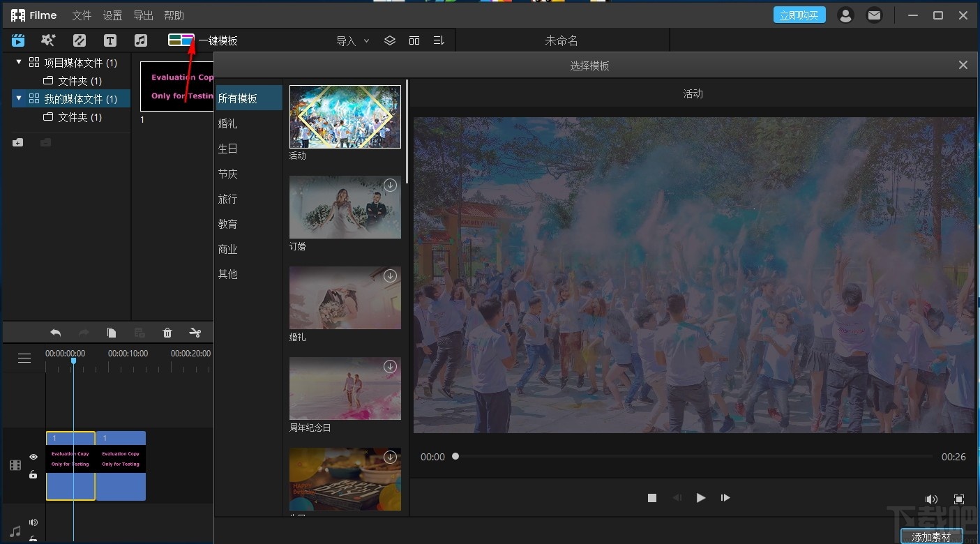The image size is (980, 544).
Task: Click the delete (trash) icon above timeline
Action: coord(167,333)
